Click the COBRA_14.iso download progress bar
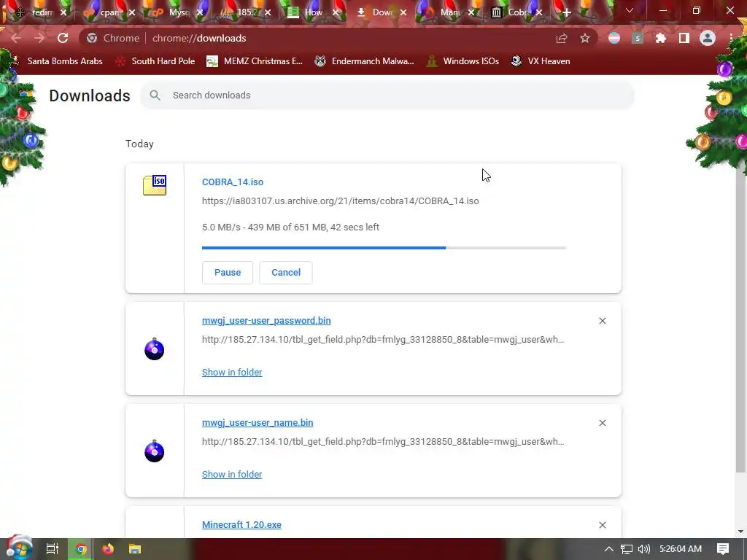 tap(384, 248)
